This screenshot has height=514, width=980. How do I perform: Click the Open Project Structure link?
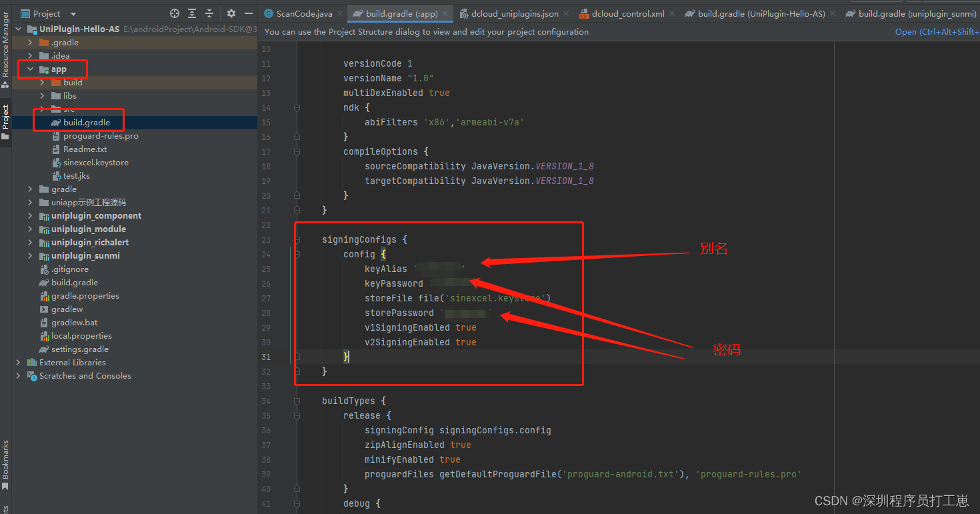(x=937, y=32)
